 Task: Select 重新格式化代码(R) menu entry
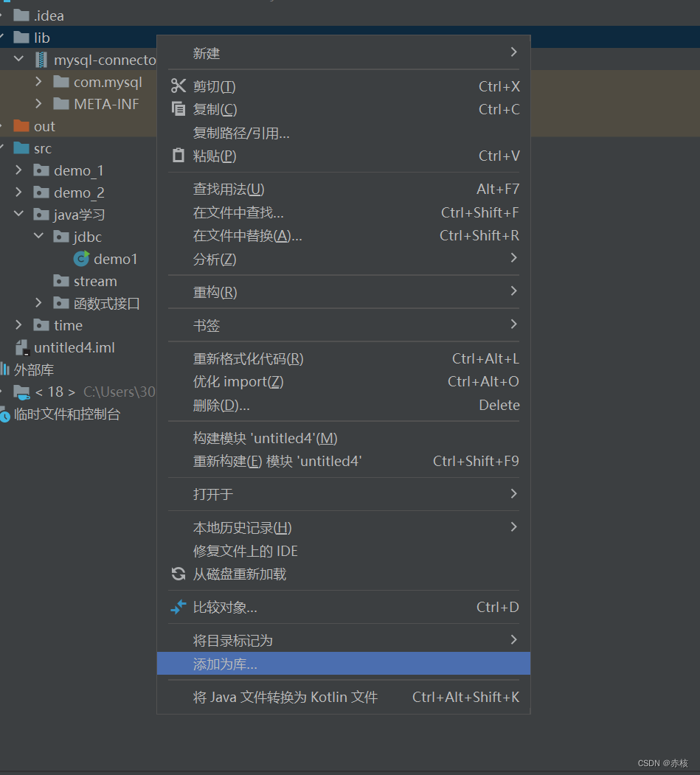[x=344, y=358]
